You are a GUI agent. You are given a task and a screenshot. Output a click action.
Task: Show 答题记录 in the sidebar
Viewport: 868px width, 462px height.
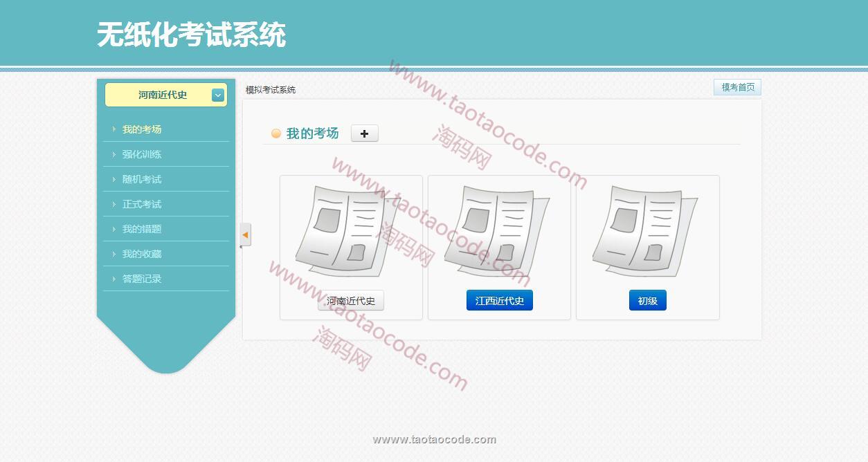[142, 279]
